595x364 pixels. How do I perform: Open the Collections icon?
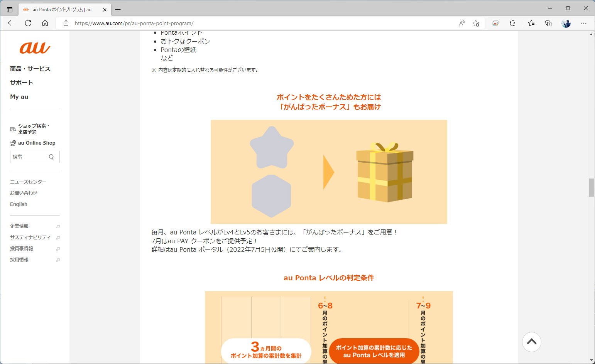[x=548, y=23]
